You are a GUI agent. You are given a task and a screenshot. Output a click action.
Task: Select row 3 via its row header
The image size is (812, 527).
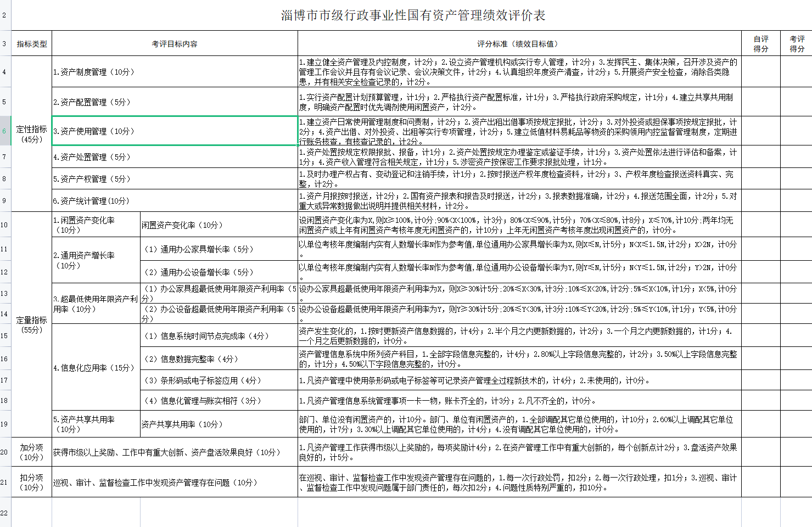[5, 43]
